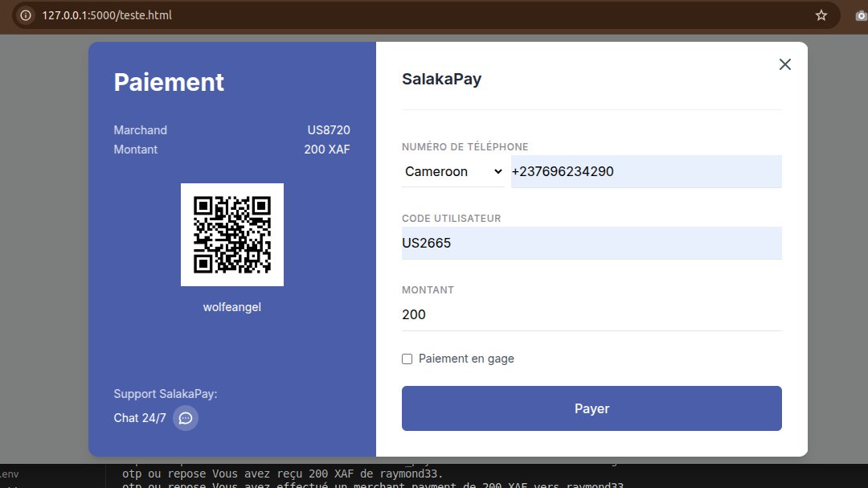Click the amount value 200 XAF
The image size is (868, 488).
(326, 150)
